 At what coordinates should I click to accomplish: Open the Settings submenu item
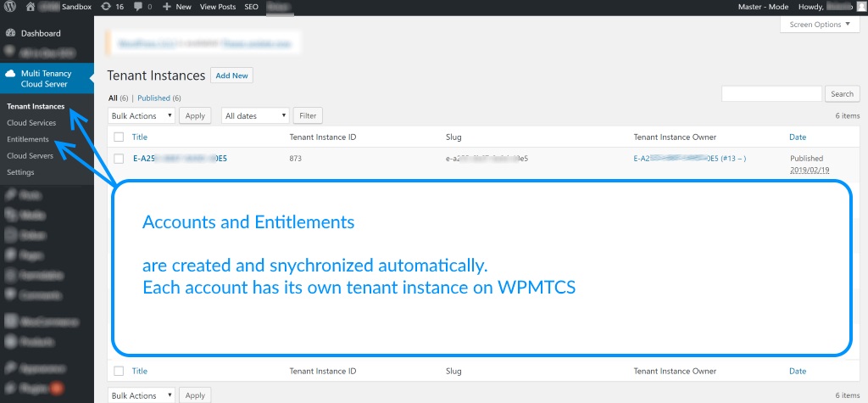pos(20,172)
